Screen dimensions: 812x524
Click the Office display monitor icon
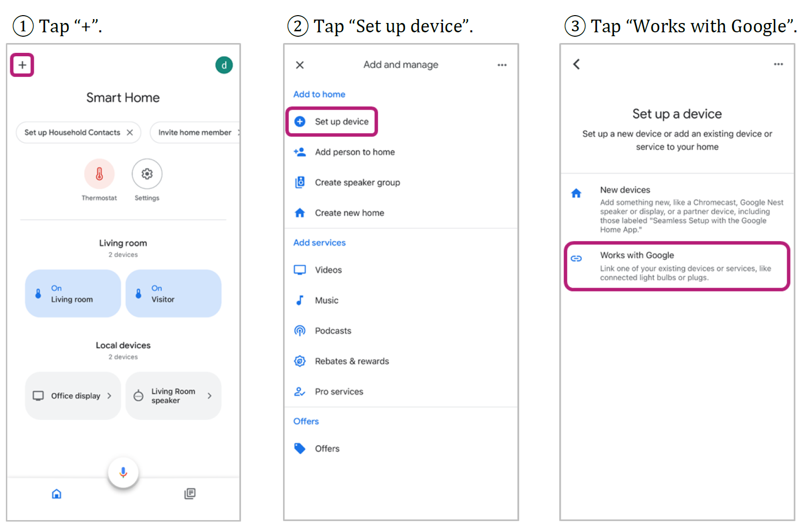point(38,396)
